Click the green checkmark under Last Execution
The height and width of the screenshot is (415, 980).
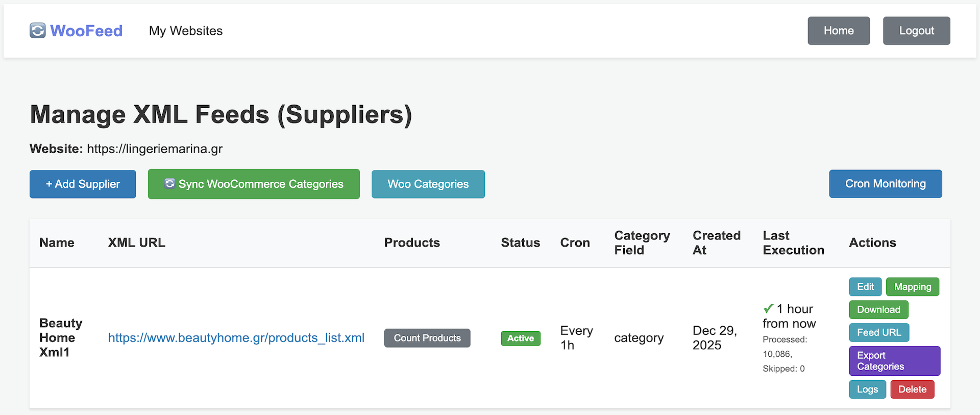tap(768, 308)
